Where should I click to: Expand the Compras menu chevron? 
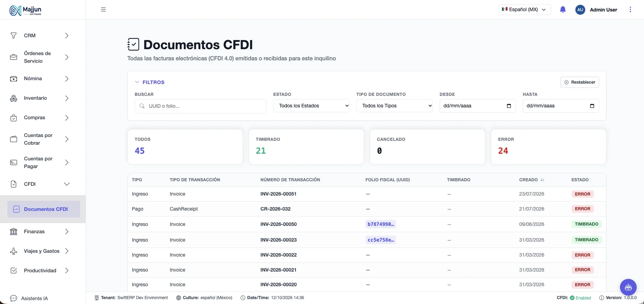67,118
